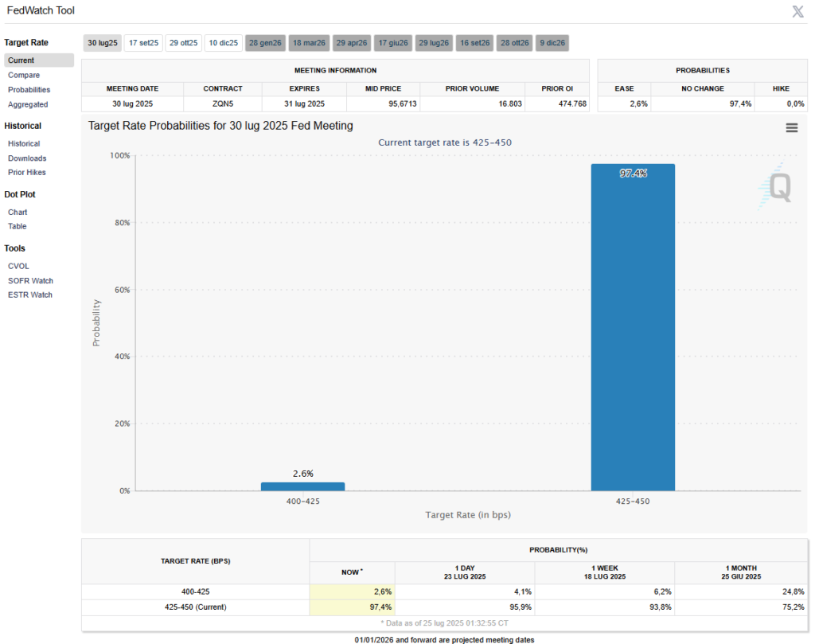Switch to the 16 set26 meeting tab

474,43
